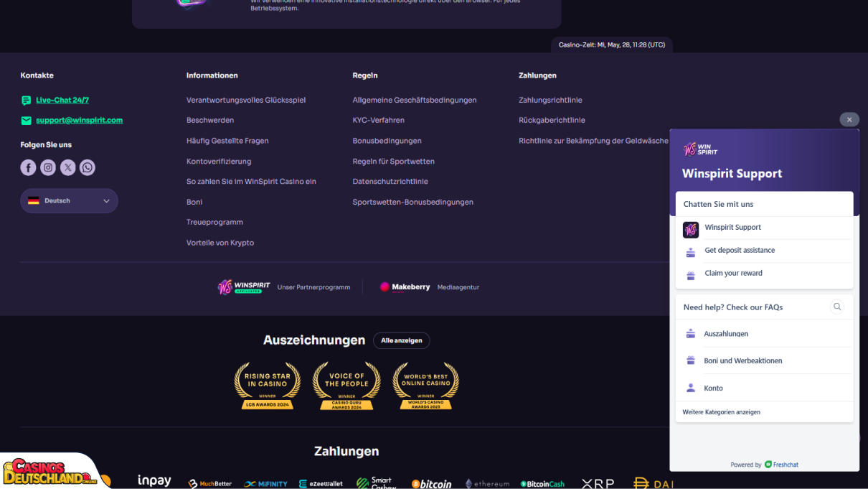
Task: Open Richtlinie zur Bekämpfung der Geldwäsche
Action: click(x=593, y=141)
